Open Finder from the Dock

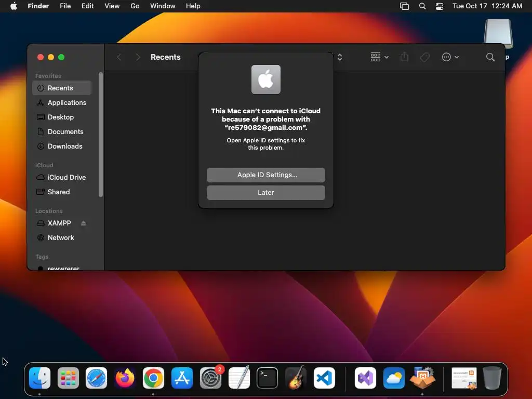[39, 378]
